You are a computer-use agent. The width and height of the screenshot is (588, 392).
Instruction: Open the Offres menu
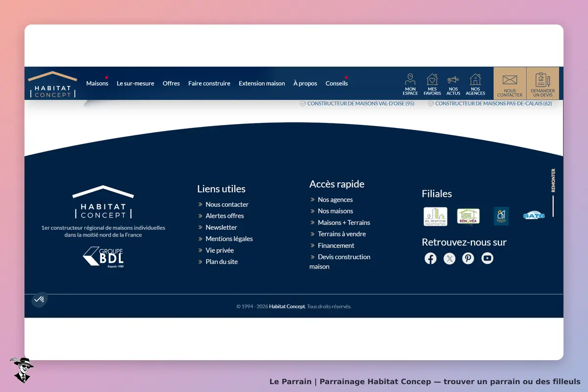coord(171,83)
